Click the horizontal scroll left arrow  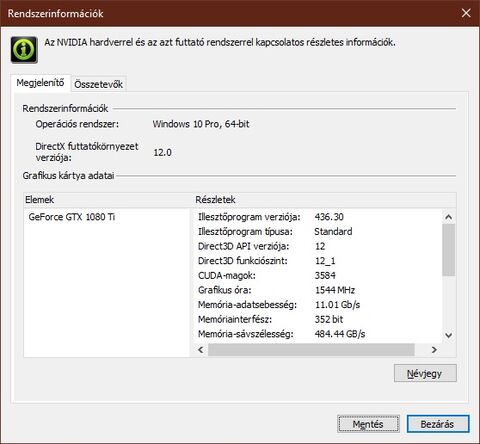pos(201,350)
